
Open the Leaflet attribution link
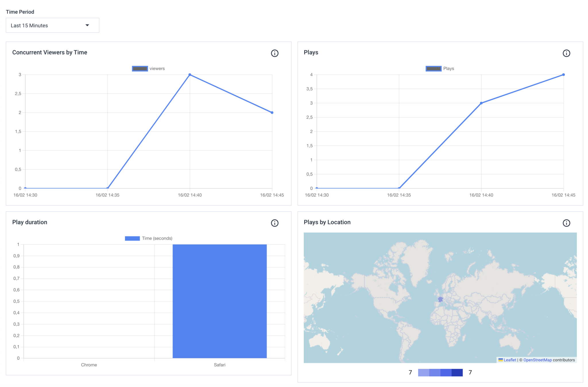[x=510, y=360]
